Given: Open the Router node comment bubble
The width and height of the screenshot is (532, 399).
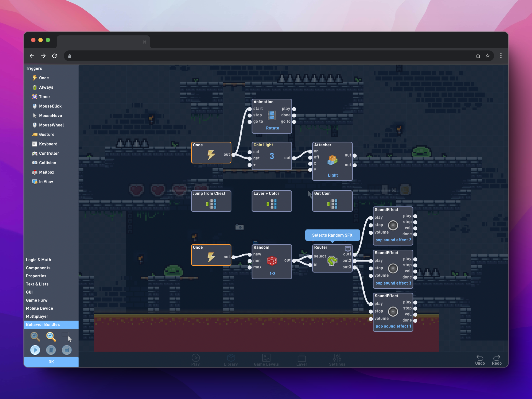Looking at the screenshot, I should coord(348,248).
